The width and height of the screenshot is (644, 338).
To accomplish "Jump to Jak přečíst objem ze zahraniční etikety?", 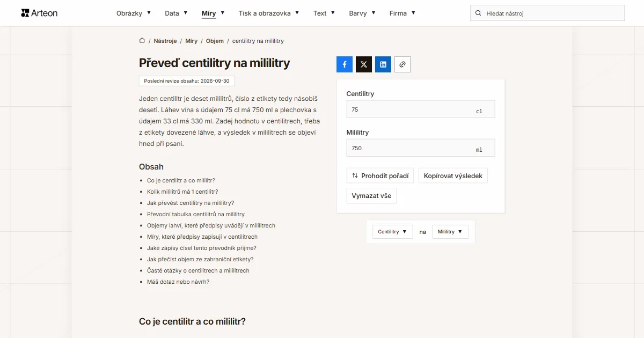I will [x=200, y=259].
